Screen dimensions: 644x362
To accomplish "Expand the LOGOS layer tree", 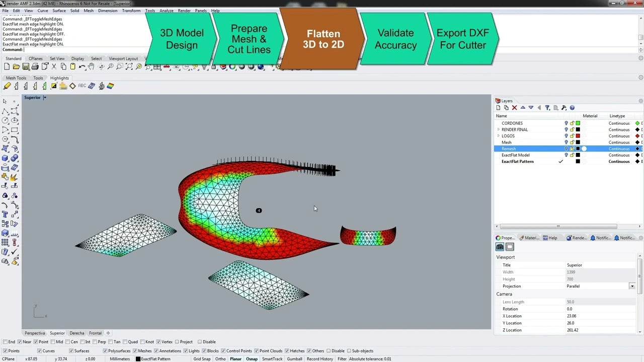I will coord(499,136).
